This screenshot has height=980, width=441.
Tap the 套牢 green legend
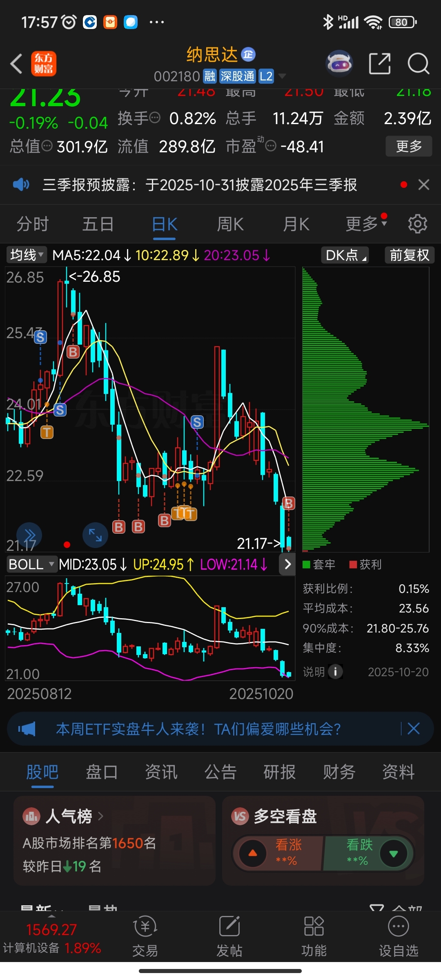319,564
